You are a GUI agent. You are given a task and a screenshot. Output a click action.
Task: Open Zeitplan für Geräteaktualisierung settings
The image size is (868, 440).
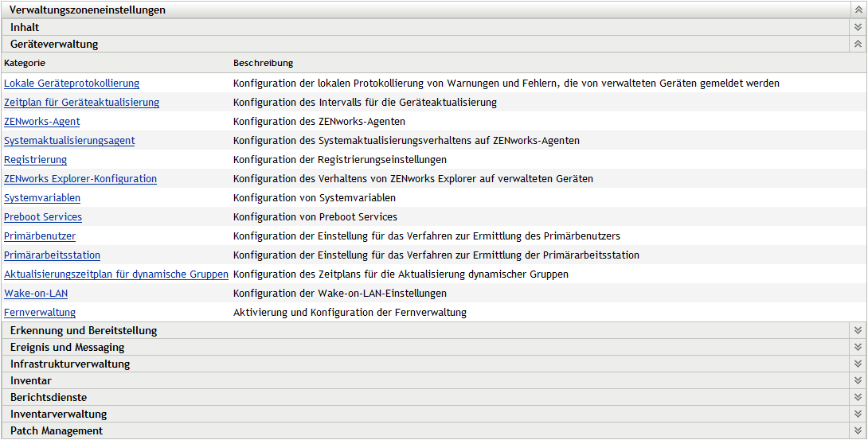click(81, 103)
